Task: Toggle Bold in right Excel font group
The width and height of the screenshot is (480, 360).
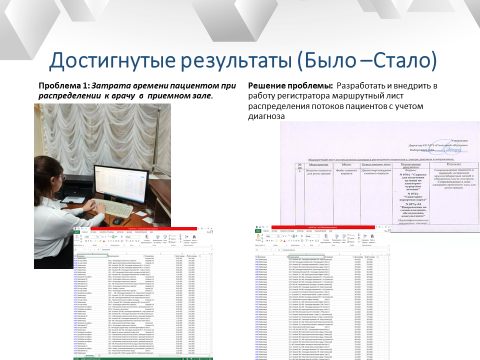Action: [x=267, y=241]
